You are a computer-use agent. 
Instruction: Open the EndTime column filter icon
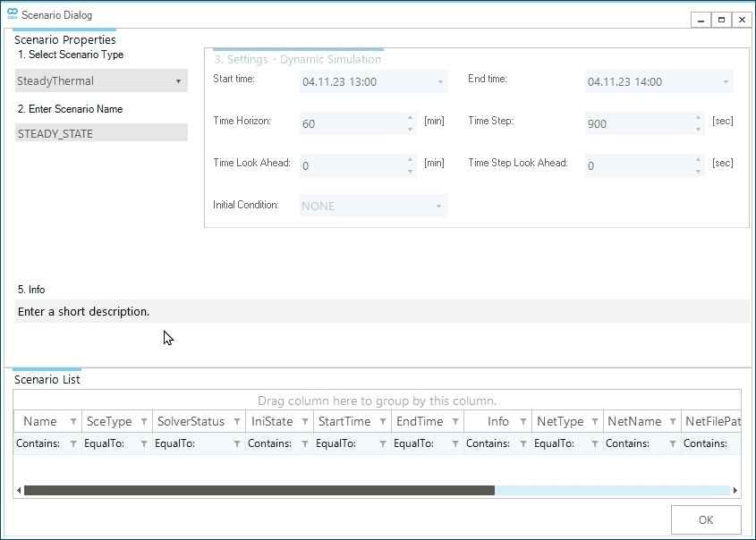pyautogui.click(x=454, y=422)
